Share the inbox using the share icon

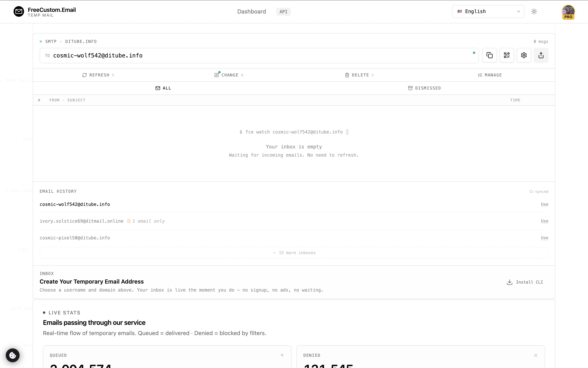pyautogui.click(x=541, y=55)
